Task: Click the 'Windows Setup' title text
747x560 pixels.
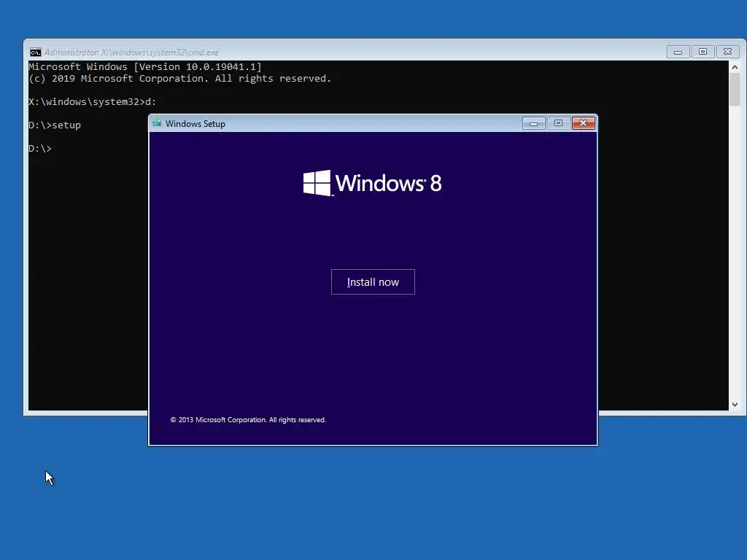Action: pyautogui.click(x=196, y=124)
